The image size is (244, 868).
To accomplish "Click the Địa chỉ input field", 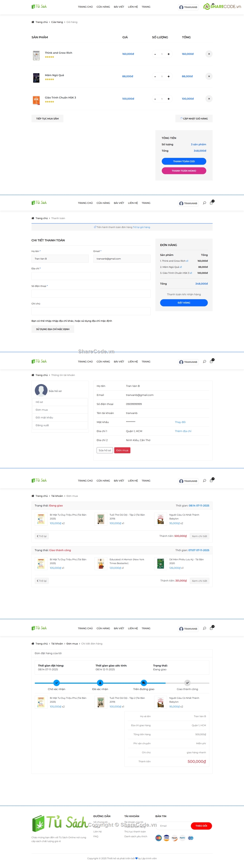I will click(91, 276).
